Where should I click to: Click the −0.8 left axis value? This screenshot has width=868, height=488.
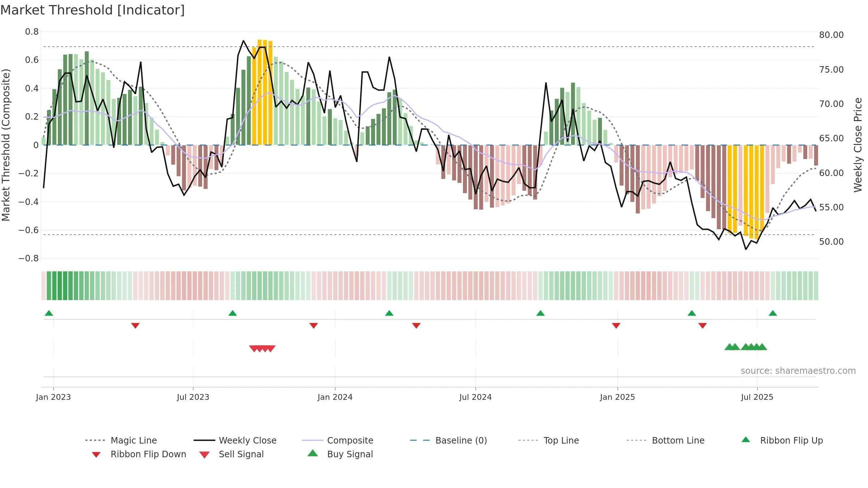pyautogui.click(x=29, y=258)
